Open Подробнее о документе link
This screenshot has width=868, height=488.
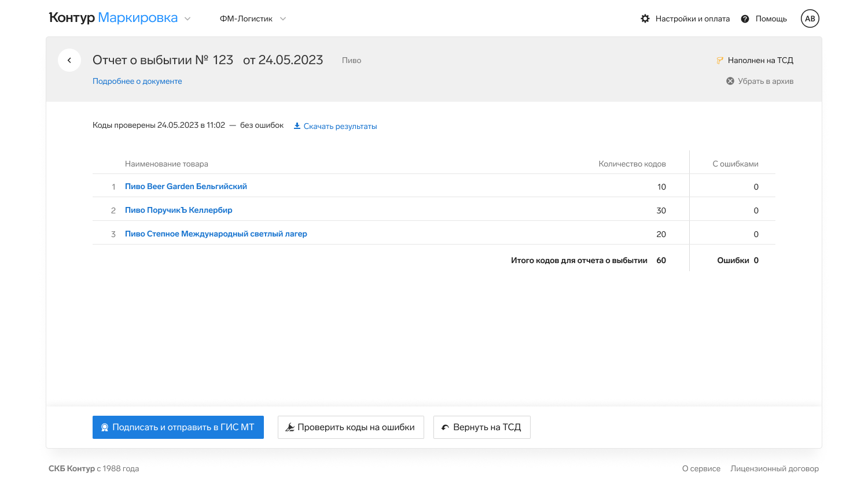[x=137, y=81]
